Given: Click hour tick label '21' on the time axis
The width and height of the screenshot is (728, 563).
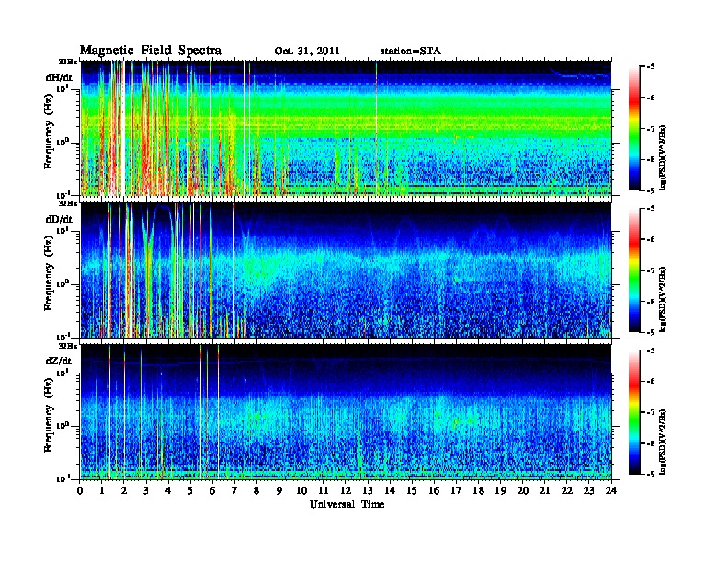Looking at the screenshot, I should point(545,490).
